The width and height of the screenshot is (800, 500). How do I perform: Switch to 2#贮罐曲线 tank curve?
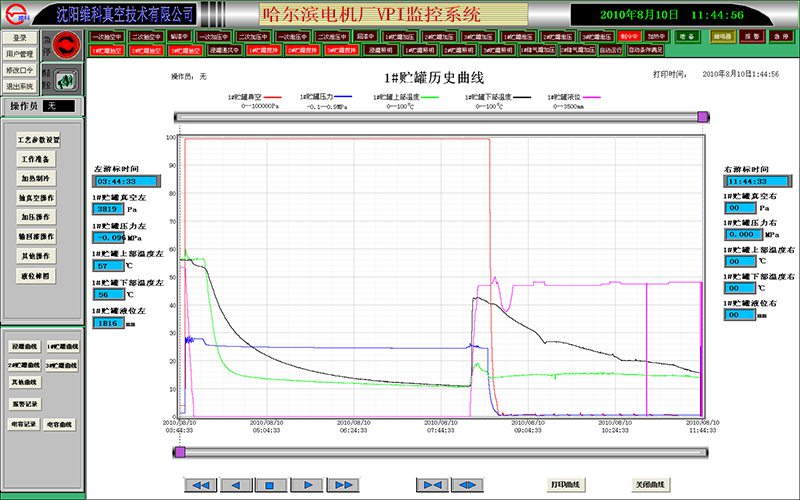(x=23, y=364)
